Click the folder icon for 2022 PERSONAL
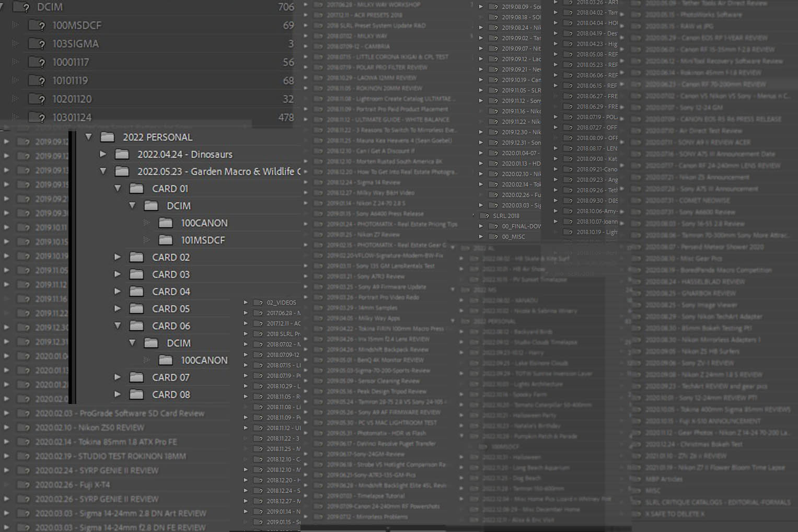 pyautogui.click(x=107, y=137)
